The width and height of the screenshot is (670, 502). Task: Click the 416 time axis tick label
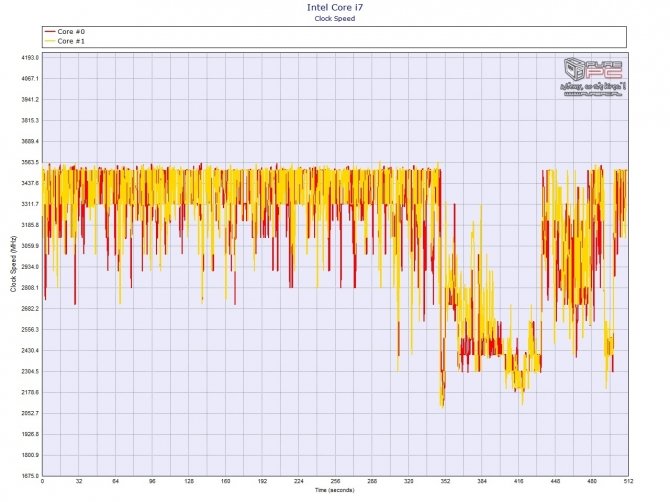(518, 481)
